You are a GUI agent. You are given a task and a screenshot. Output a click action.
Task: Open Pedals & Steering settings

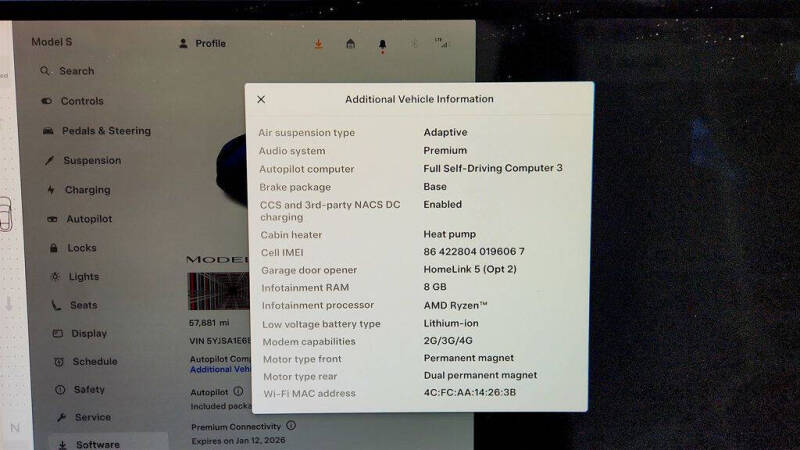click(97, 131)
